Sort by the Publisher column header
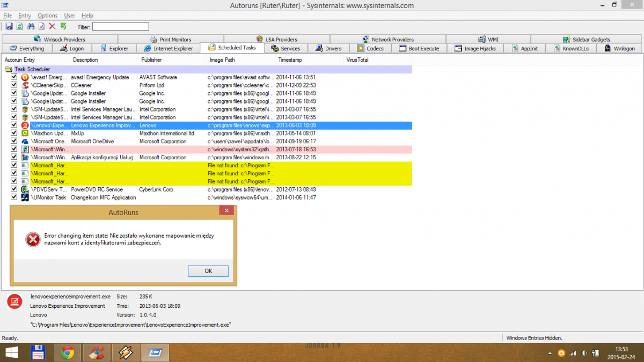This screenshot has width=644, height=362. [x=173, y=60]
